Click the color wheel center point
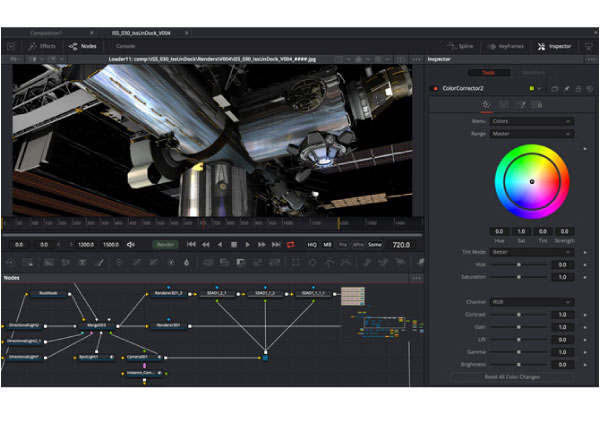The height and width of the screenshot is (430, 600). coord(532,182)
